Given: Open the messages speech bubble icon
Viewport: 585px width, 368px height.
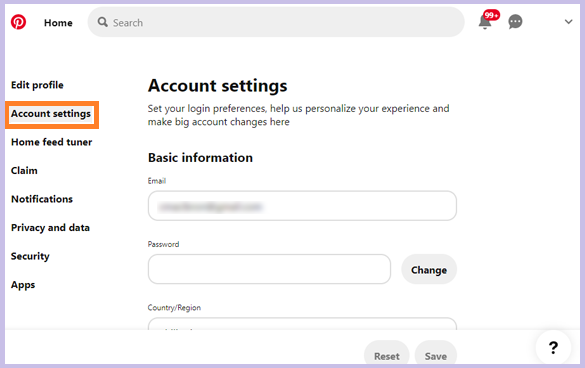Looking at the screenshot, I should (515, 22).
